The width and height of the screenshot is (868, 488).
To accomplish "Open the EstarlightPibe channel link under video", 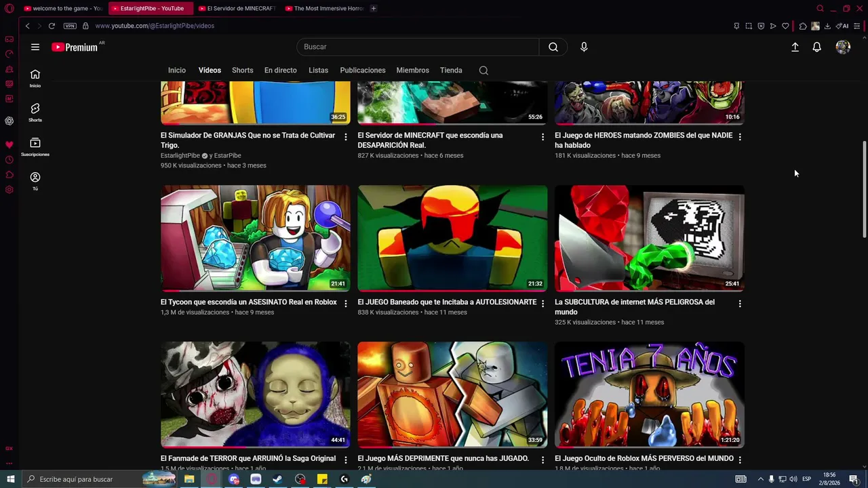I will pyautogui.click(x=180, y=156).
